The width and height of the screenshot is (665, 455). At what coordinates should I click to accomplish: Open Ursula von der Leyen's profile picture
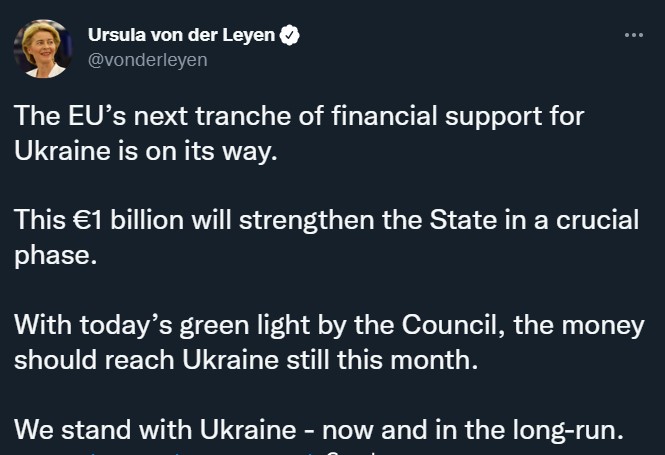pos(42,49)
